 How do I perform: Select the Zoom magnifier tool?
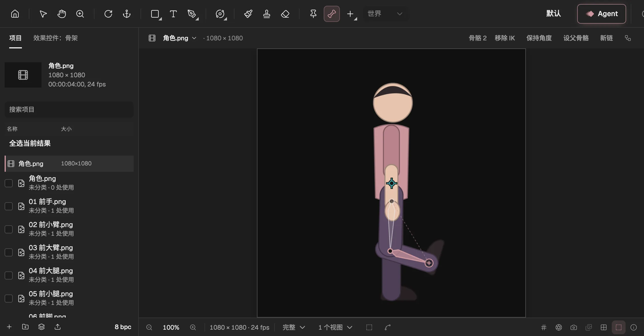(x=80, y=14)
